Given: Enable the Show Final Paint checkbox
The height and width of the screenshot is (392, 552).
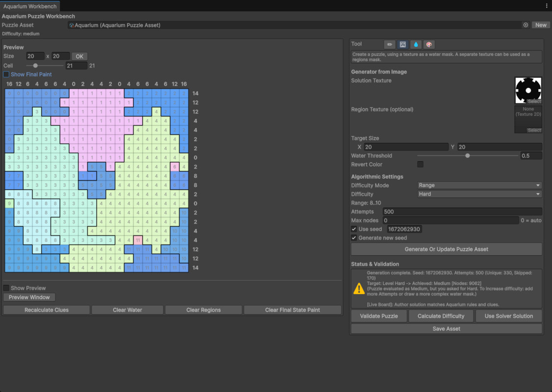Looking at the screenshot, I should click(6, 74).
